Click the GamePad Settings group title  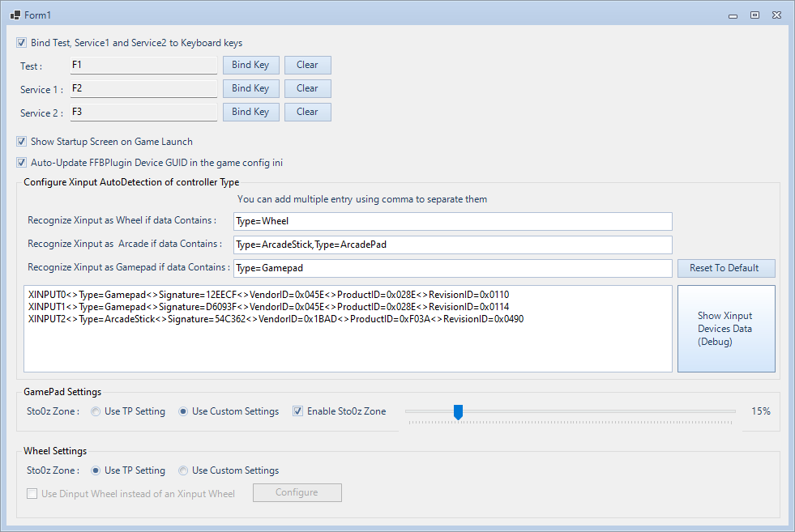(x=62, y=392)
